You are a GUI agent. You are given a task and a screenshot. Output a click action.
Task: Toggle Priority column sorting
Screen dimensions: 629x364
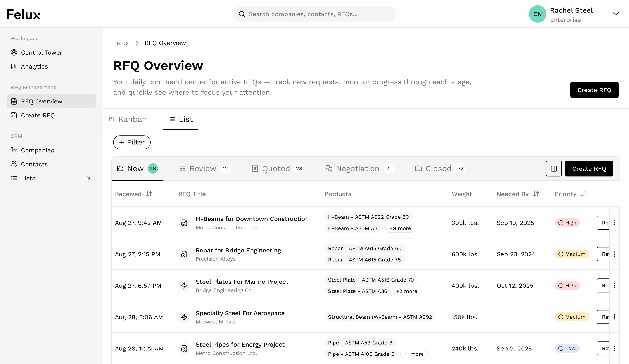click(x=583, y=194)
